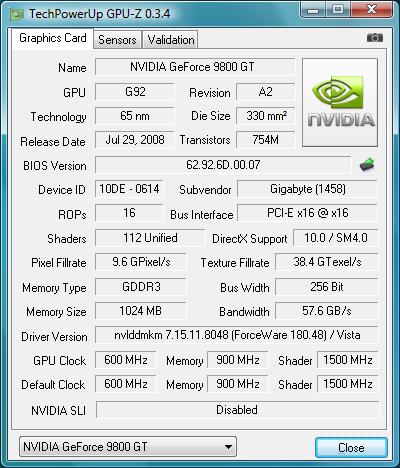Click the Name field NVIDIA GeForce 9800 GT

pos(195,67)
